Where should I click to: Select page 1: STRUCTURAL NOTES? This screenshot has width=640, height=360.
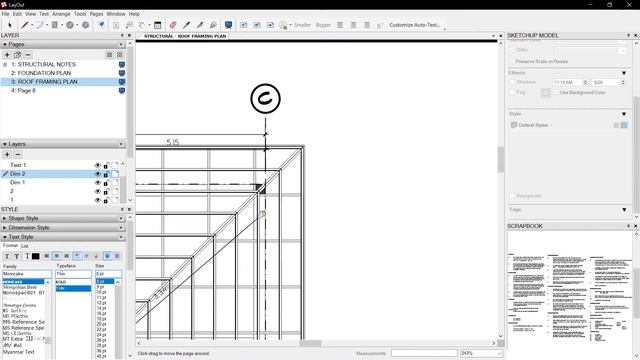[x=43, y=64]
